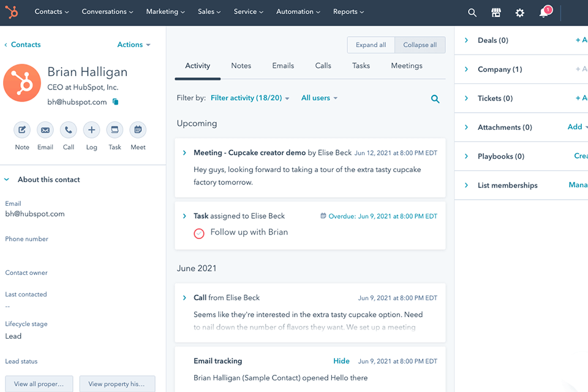Click the 'CEO at HubSpot, Inc.' text
588x392 pixels.
pos(83,88)
